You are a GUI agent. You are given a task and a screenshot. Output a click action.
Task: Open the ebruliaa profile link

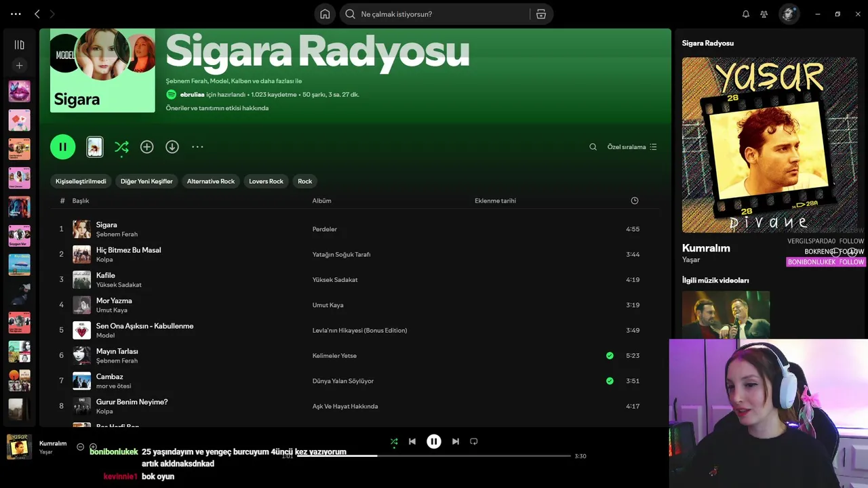tap(192, 95)
